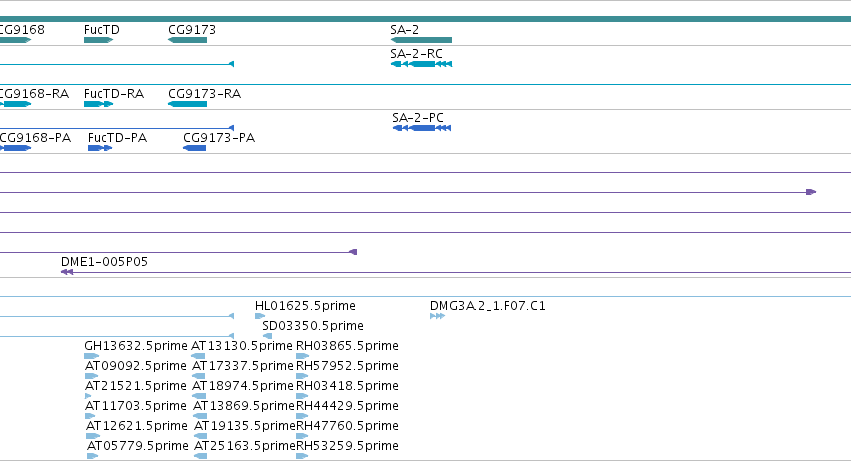Screen dimensions: 851x461
Task: Select DME1-005P05 feature arrowhead
Action: pyautogui.click(x=67, y=272)
